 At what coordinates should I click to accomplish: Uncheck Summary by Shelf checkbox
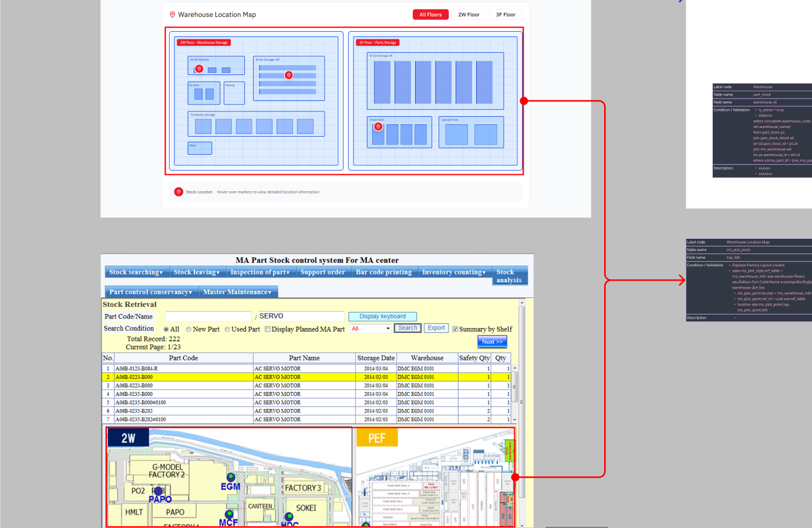point(455,329)
